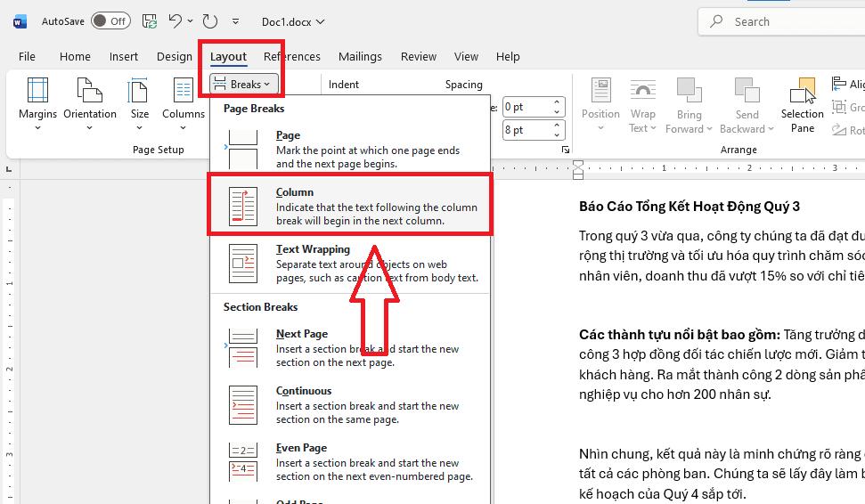Click the Text Wrapping break icon

[x=243, y=264]
